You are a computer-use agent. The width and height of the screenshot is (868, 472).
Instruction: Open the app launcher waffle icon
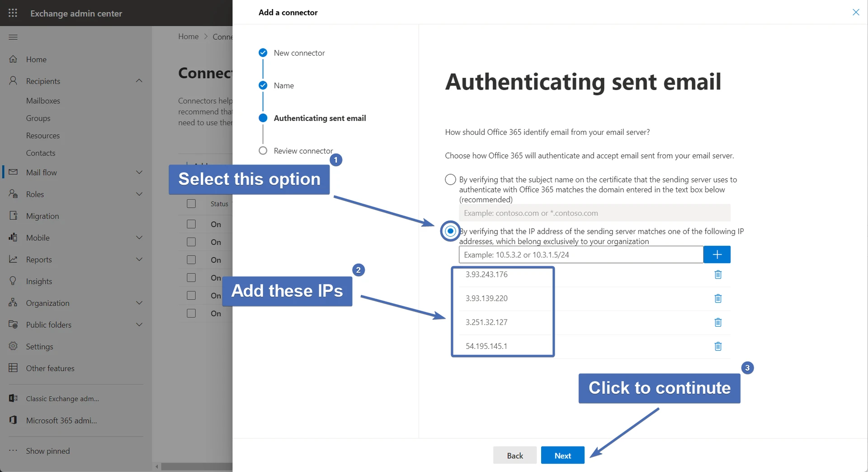13,13
